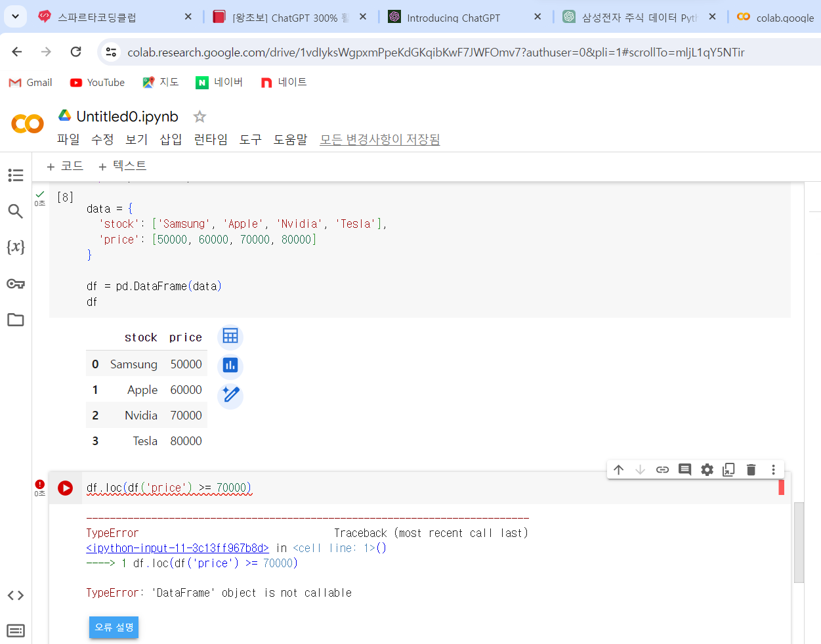
Task: Open 네이트 bookmark
Action: [x=284, y=82]
